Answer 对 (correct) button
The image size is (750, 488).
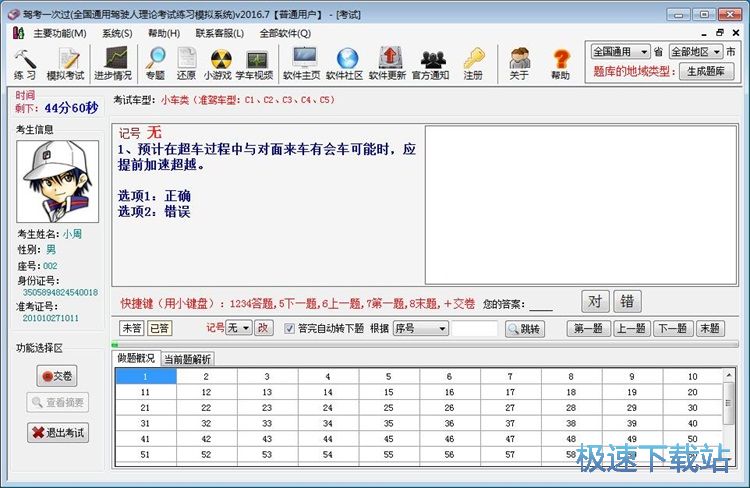pos(595,301)
